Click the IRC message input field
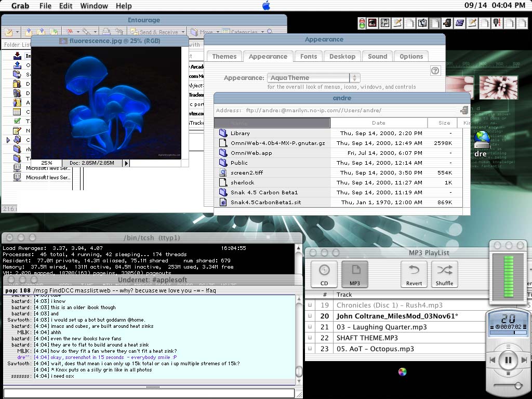 [x=149, y=394]
